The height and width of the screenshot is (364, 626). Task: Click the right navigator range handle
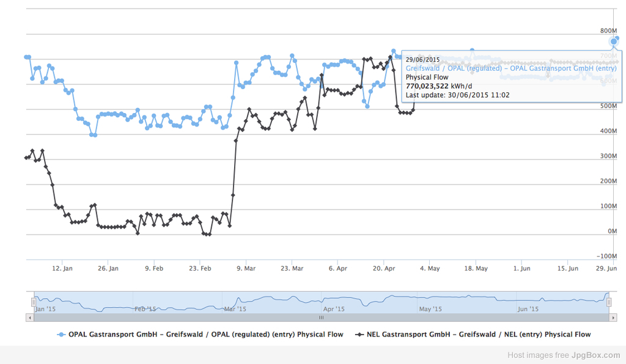(609, 302)
